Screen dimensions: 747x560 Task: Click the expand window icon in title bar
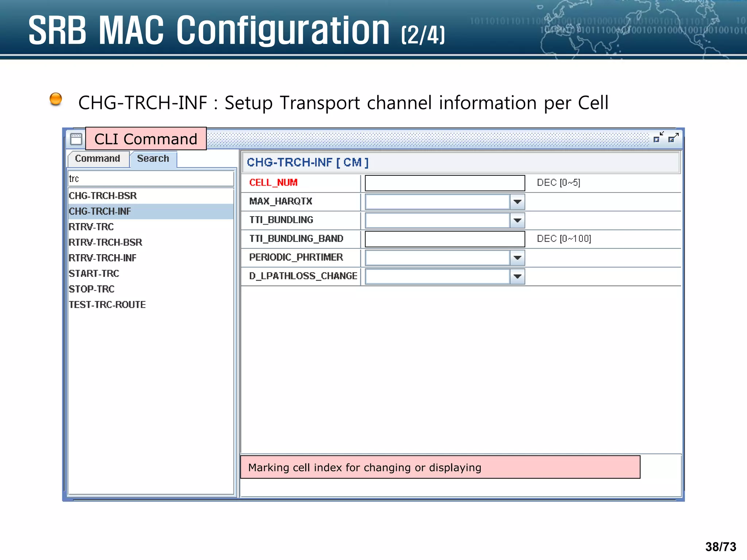[673, 138]
